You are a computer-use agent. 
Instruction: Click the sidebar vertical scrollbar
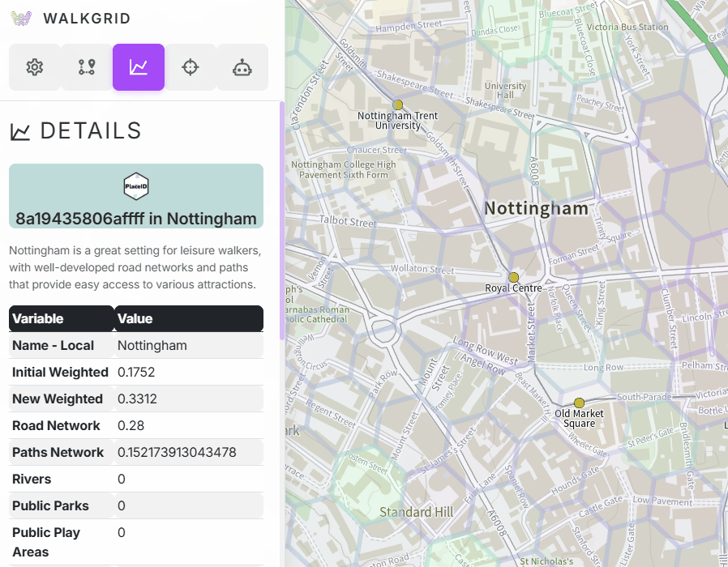[282, 219]
